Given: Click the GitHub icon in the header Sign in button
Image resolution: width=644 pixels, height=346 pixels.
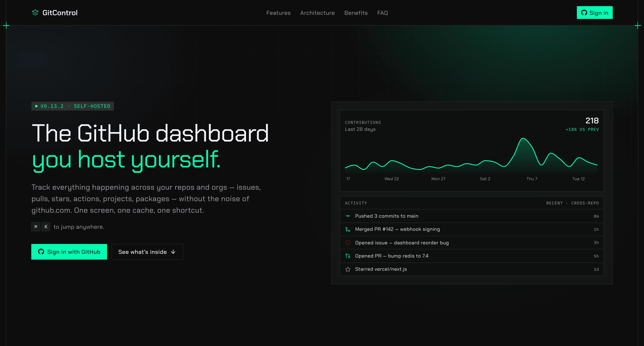Looking at the screenshot, I should pos(584,13).
